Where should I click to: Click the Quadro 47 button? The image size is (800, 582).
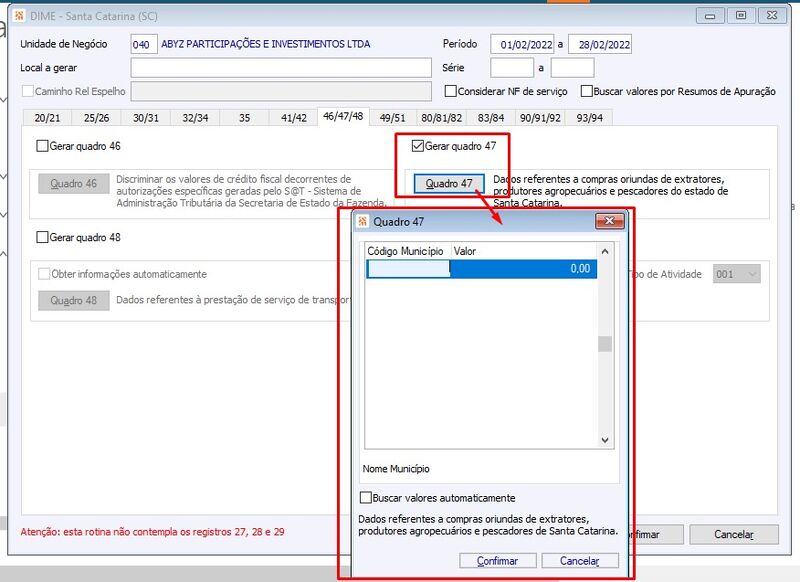pos(449,184)
